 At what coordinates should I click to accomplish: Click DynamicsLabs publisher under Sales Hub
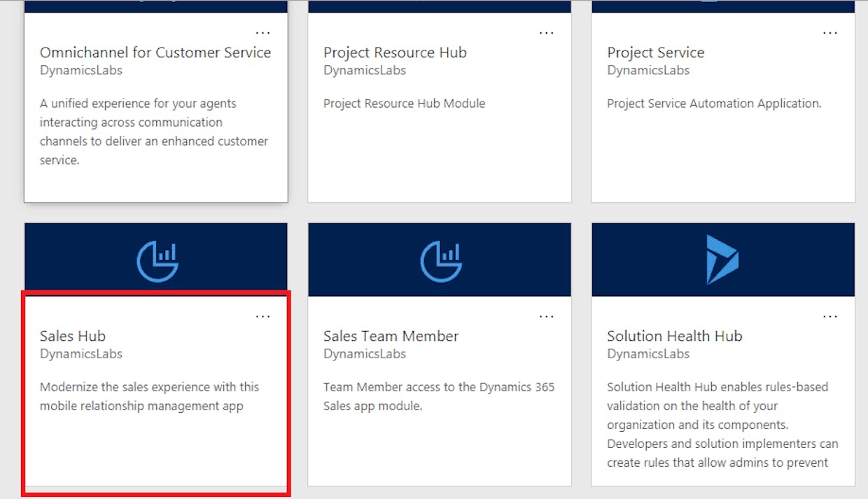81,354
